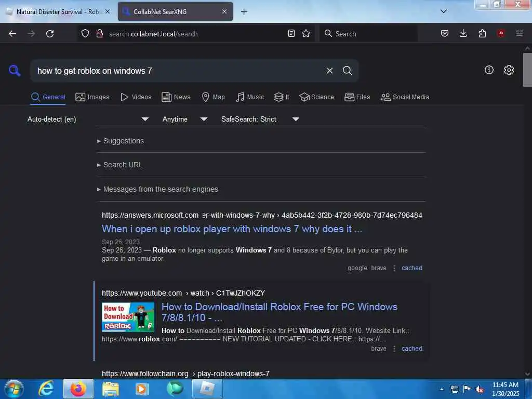The width and height of the screenshot is (532, 399).
Task: Click the browser forward arrow
Action: coord(31,34)
